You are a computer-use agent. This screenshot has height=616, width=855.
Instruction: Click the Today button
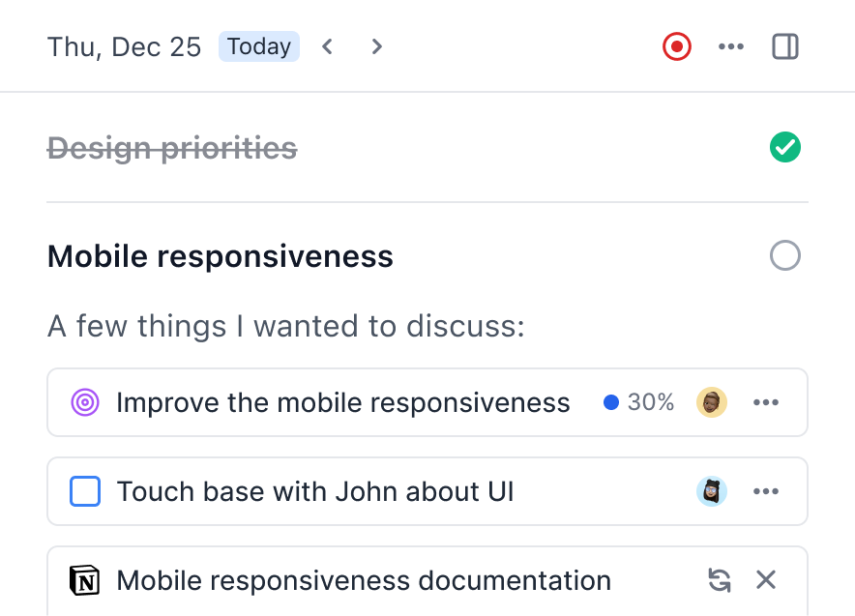[259, 46]
